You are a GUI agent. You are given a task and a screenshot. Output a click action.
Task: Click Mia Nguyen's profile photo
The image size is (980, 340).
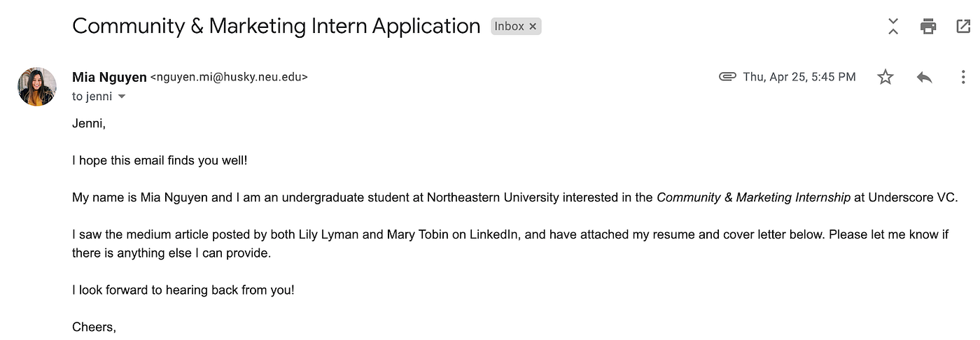pyautogui.click(x=37, y=87)
